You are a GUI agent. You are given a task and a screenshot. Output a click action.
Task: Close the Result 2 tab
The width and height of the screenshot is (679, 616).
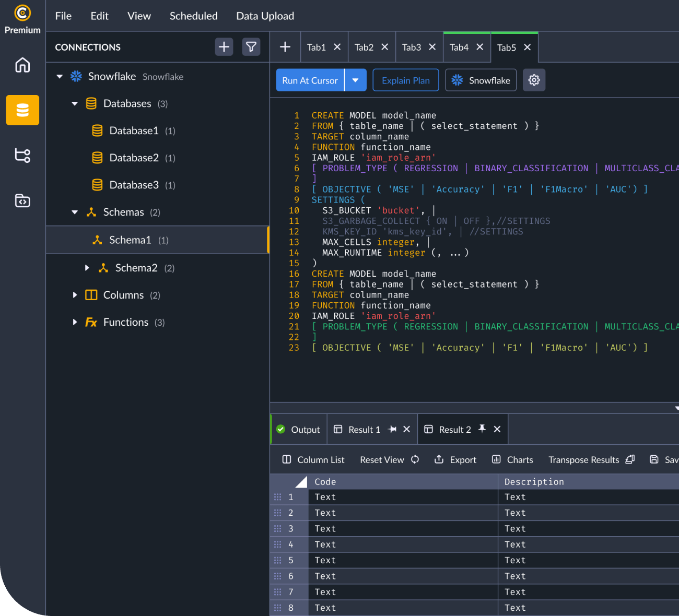(x=497, y=429)
